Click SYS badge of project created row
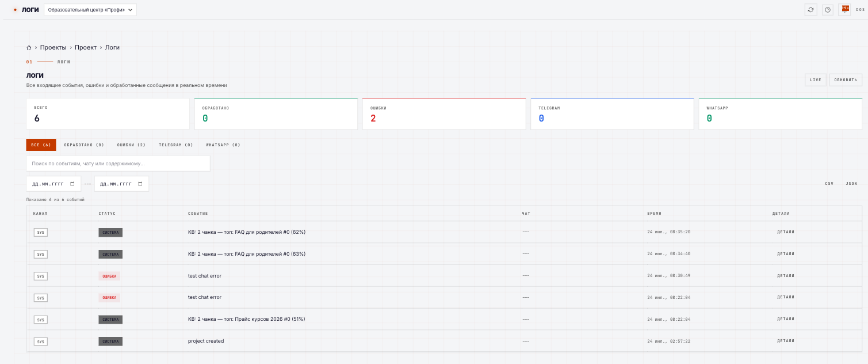The image size is (868, 364). tap(40, 342)
